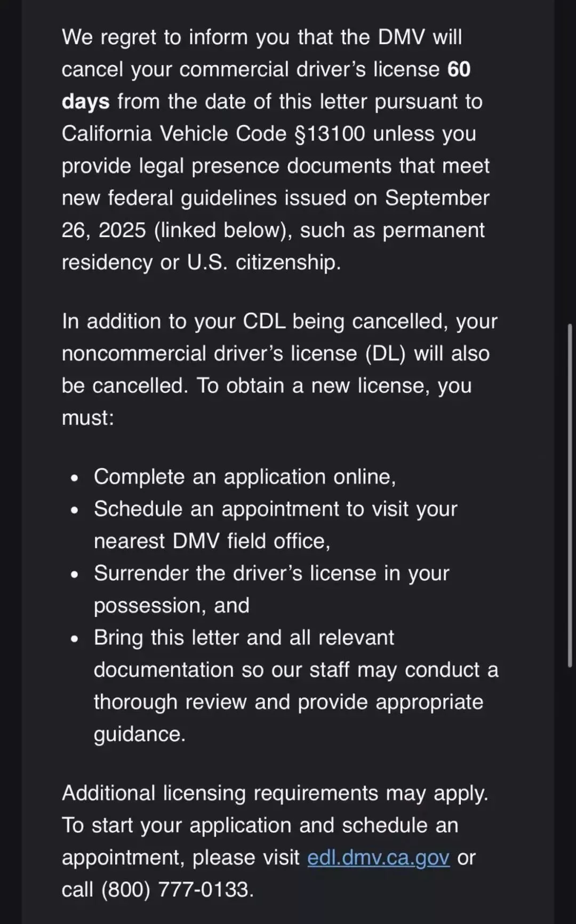Select the "Complete an application online" bullet item
The height and width of the screenshot is (924, 576).
[x=244, y=477]
